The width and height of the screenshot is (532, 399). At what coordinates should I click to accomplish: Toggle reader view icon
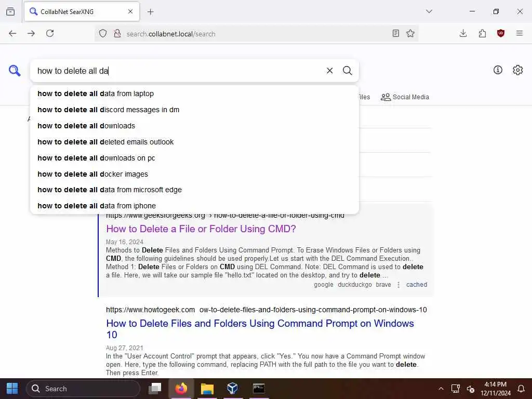coord(395,33)
